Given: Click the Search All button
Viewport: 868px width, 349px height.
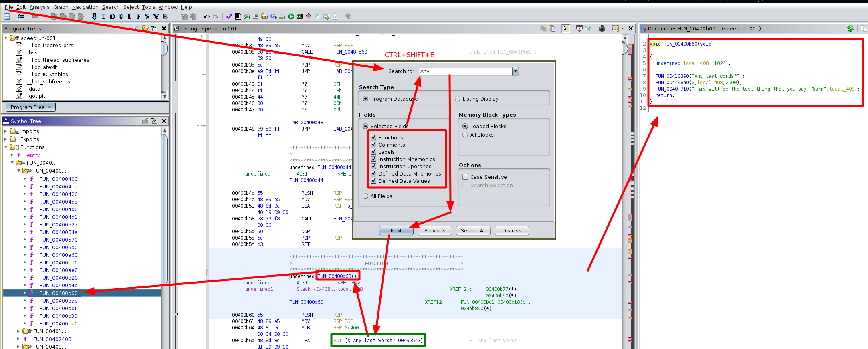Looking at the screenshot, I should click(473, 230).
